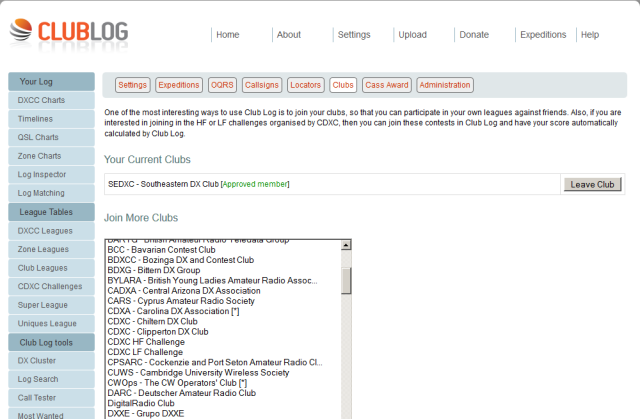
Task: Click the club list scroll-up arrow
Action: coord(346,245)
